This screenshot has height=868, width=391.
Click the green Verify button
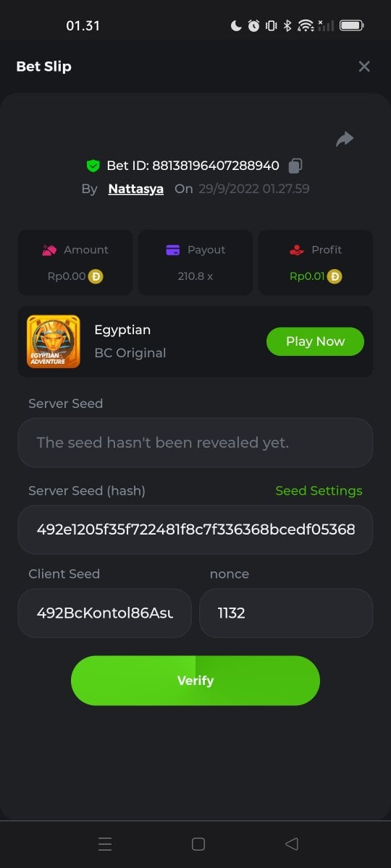195,681
